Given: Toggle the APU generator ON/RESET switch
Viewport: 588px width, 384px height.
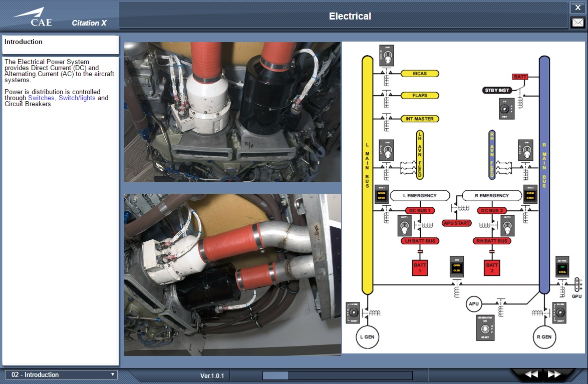Looking at the screenshot, I should point(484,328).
